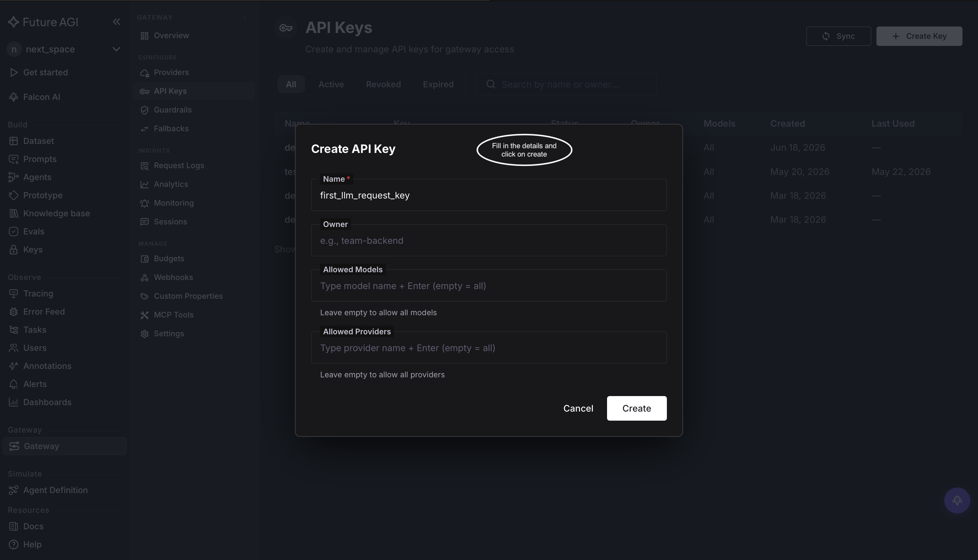Open Get started page
Screen dimensions: 978x560
point(45,72)
